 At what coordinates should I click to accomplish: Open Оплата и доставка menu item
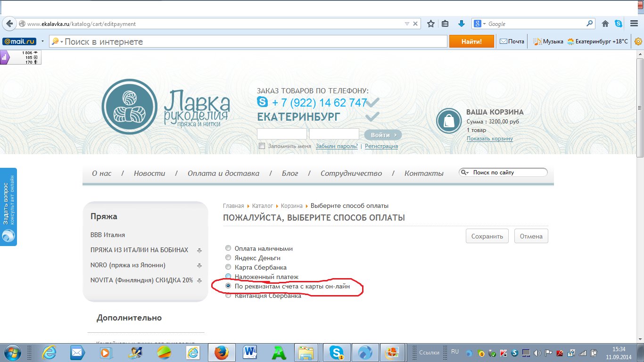click(223, 173)
